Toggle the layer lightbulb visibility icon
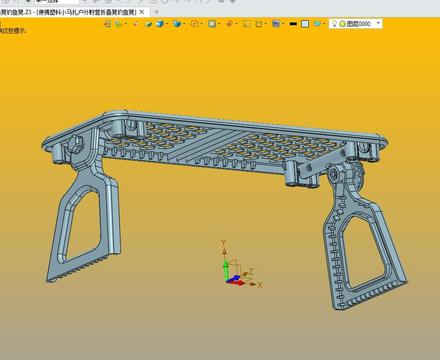 (334, 24)
